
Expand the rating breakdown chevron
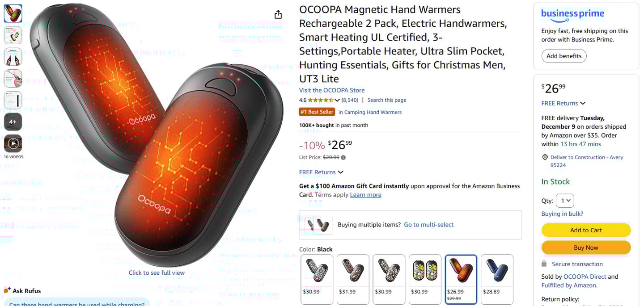pos(337,100)
